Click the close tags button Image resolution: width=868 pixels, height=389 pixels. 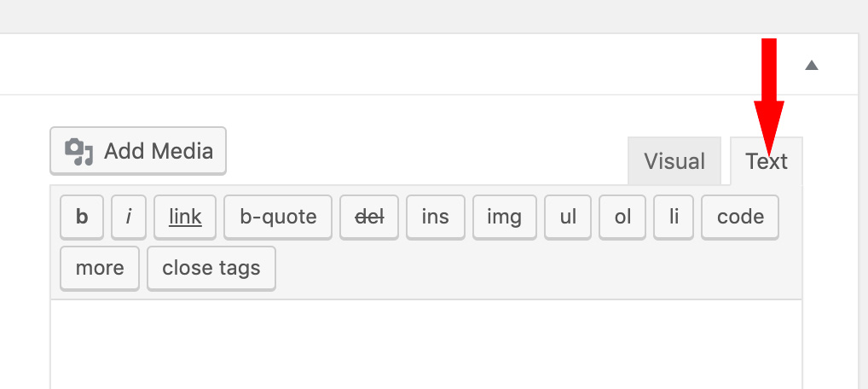click(211, 268)
